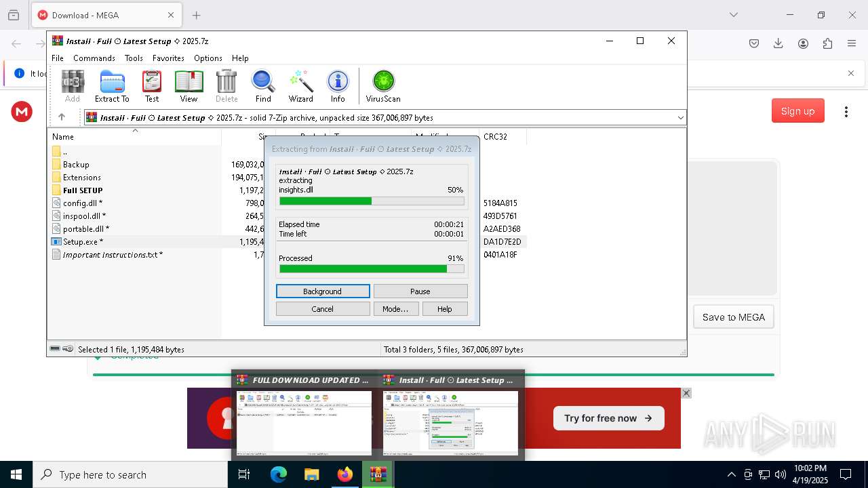Launch the Wizard tool
Image resolution: width=868 pixels, height=488 pixels.
pyautogui.click(x=300, y=87)
